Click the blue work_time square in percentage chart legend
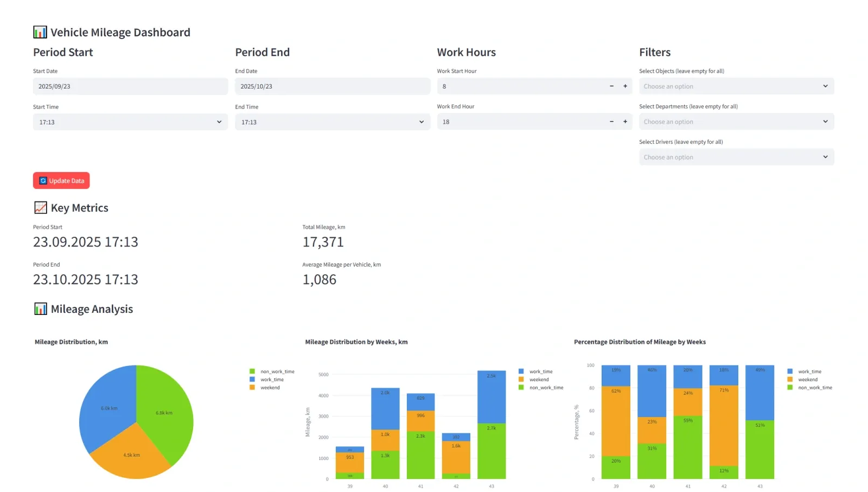The image size is (868, 492). point(789,371)
